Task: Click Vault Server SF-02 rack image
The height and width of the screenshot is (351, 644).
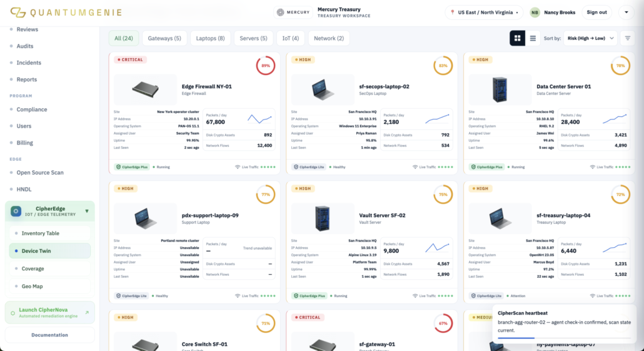Action: (323, 218)
